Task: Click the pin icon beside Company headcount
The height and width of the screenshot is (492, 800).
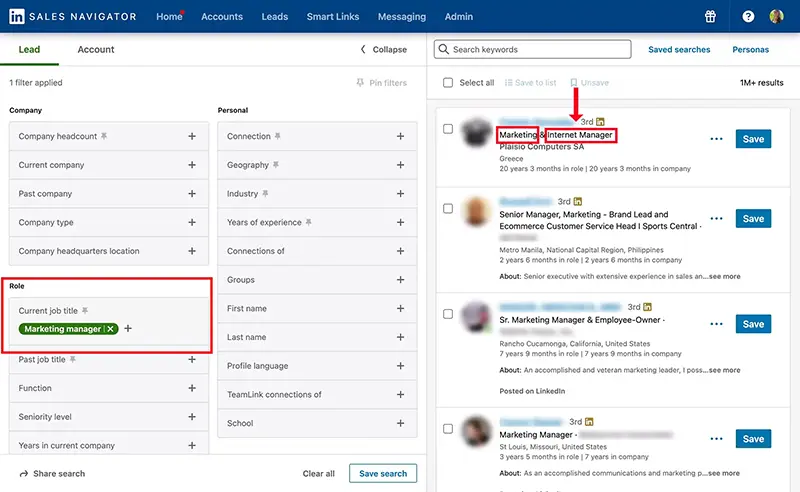Action: point(104,136)
